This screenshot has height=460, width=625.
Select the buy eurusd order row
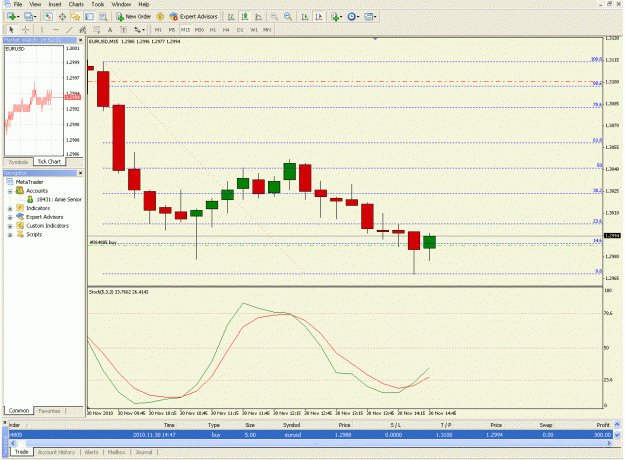[x=311, y=434]
